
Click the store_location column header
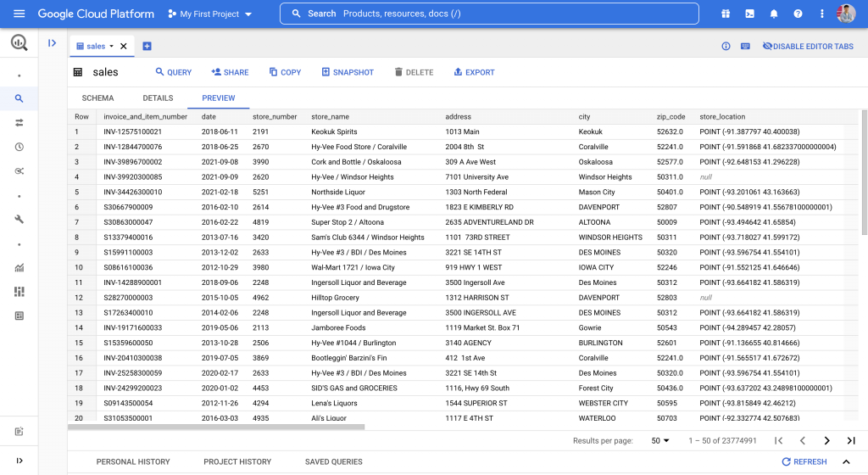tap(722, 117)
